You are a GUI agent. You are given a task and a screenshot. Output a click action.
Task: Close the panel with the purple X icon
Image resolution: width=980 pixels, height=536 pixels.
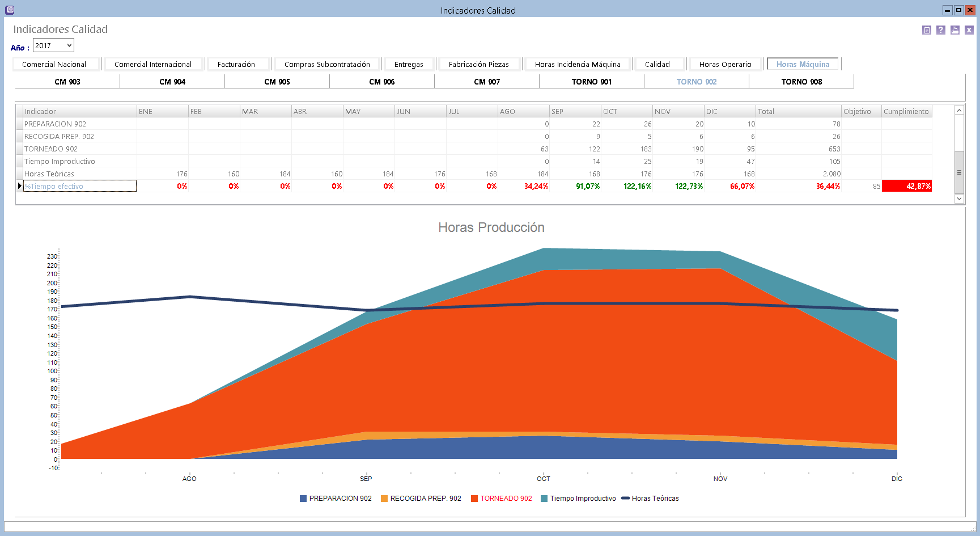pos(969,30)
